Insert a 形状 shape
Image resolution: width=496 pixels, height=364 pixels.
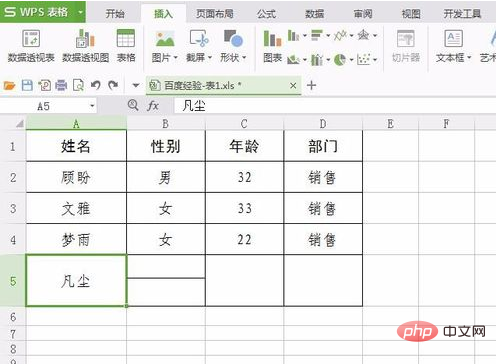[233, 46]
